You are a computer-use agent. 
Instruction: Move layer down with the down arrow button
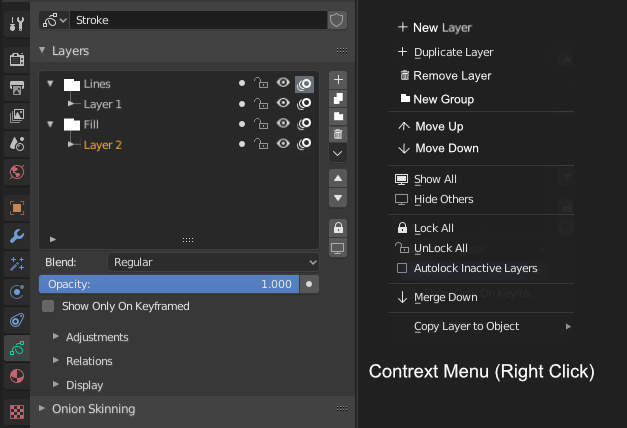pos(338,198)
